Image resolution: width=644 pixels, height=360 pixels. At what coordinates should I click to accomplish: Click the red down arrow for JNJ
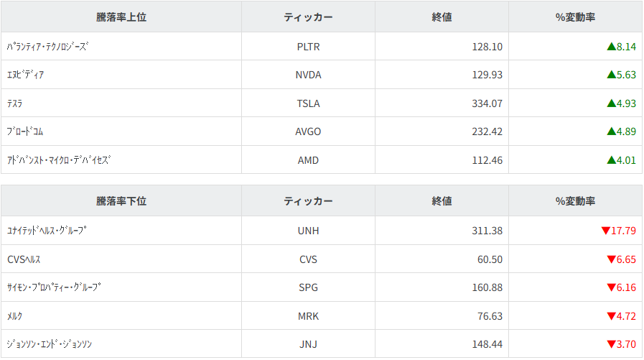(x=611, y=344)
